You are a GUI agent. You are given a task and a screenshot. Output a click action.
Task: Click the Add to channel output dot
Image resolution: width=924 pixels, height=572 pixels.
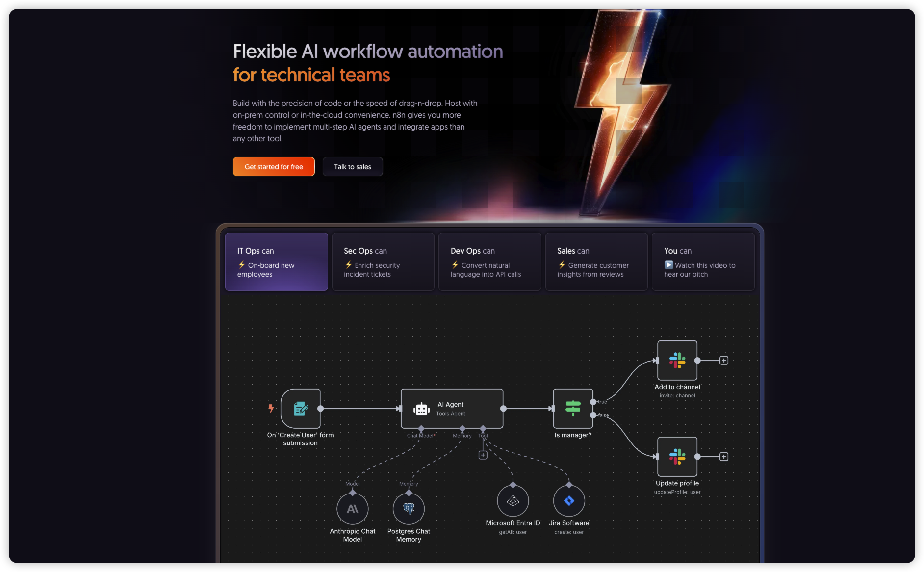(x=697, y=361)
